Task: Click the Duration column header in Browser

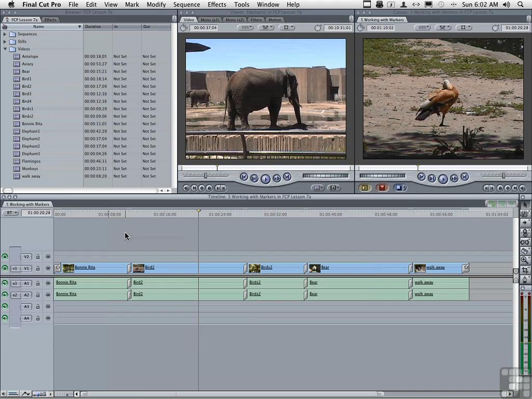Action: point(98,26)
